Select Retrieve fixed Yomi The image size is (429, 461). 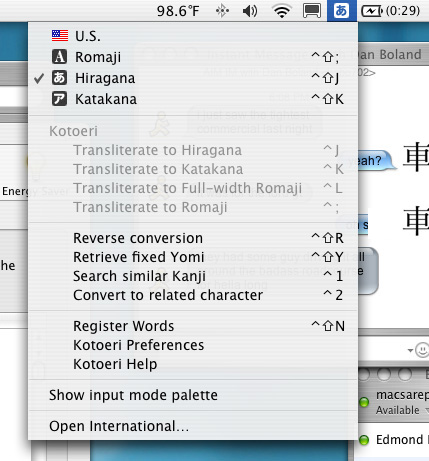coord(193,257)
